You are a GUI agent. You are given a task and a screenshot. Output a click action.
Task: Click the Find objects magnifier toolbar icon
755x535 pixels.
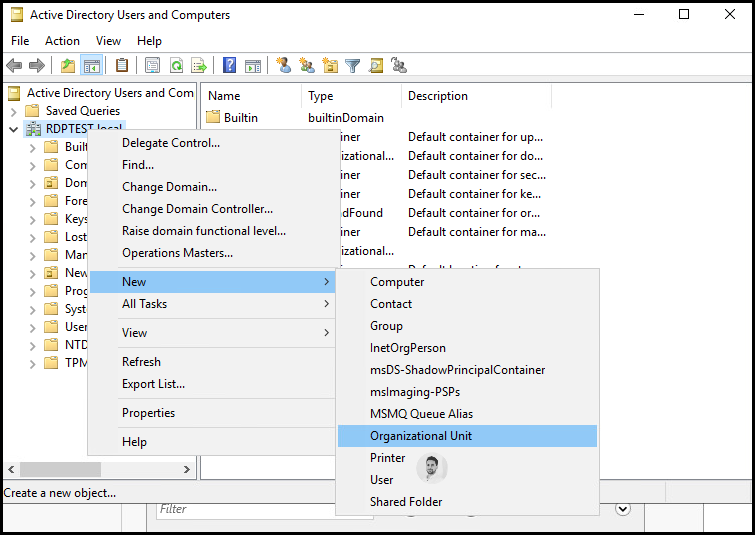(x=376, y=65)
